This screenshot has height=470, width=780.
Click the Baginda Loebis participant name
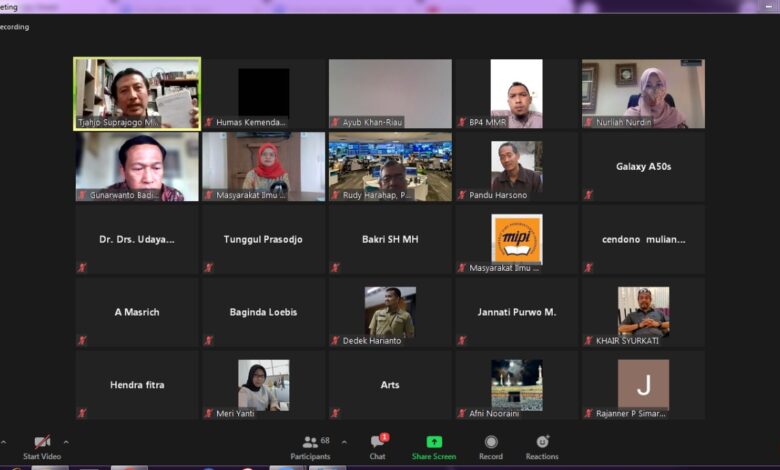pyautogui.click(x=263, y=312)
